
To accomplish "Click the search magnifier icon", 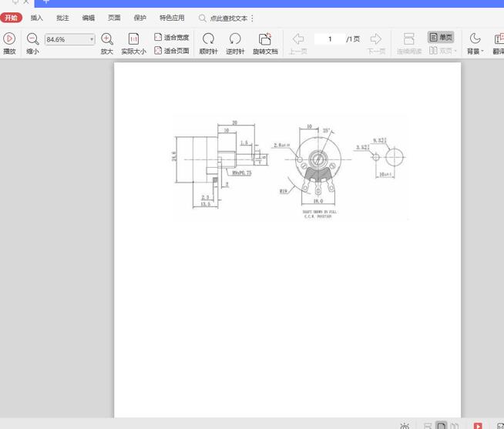I will tap(202, 18).
